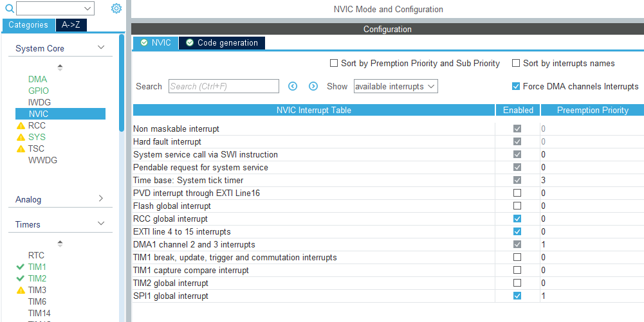The image size is (644, 322).
Task: Go to previous search result arrow
Action: pyautogui.click(x=293, y=86)
